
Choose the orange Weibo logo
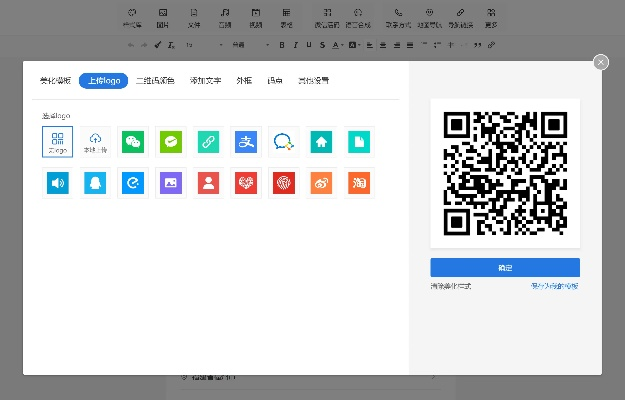(x=321, y=183)
